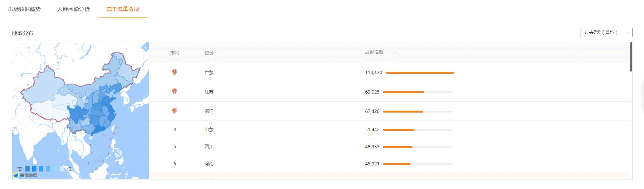The image size is (644, 189).
Task: Click the 高德地图 logo on the map
Action: click(25, 175)
